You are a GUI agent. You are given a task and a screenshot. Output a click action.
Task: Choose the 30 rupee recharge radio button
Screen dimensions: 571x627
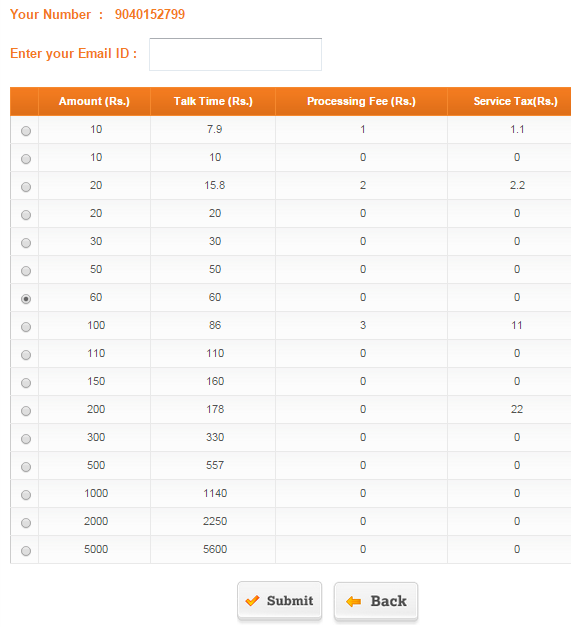26,243
